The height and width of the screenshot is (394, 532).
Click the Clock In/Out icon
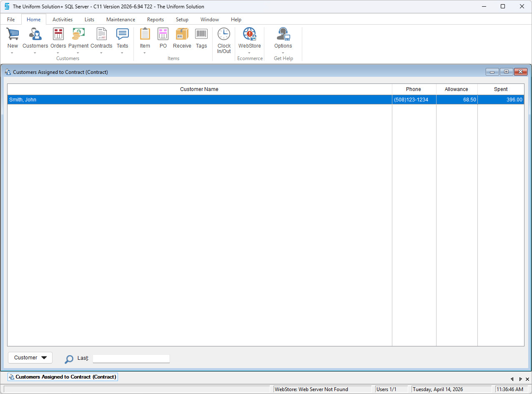224,34
